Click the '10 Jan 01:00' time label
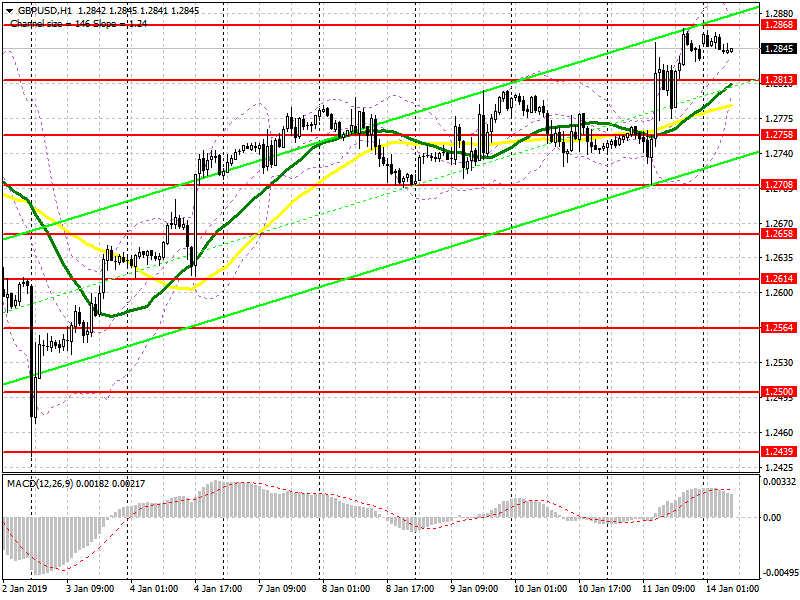 [540, 589]
